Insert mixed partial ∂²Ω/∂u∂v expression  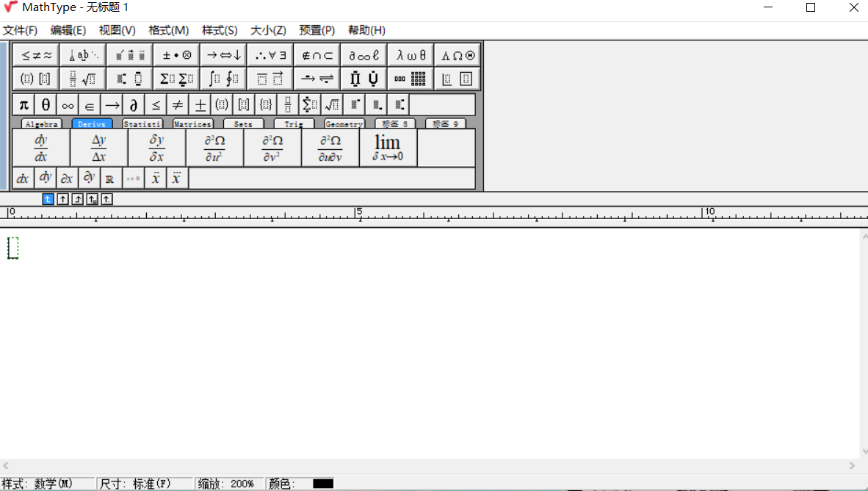[330, 148]
